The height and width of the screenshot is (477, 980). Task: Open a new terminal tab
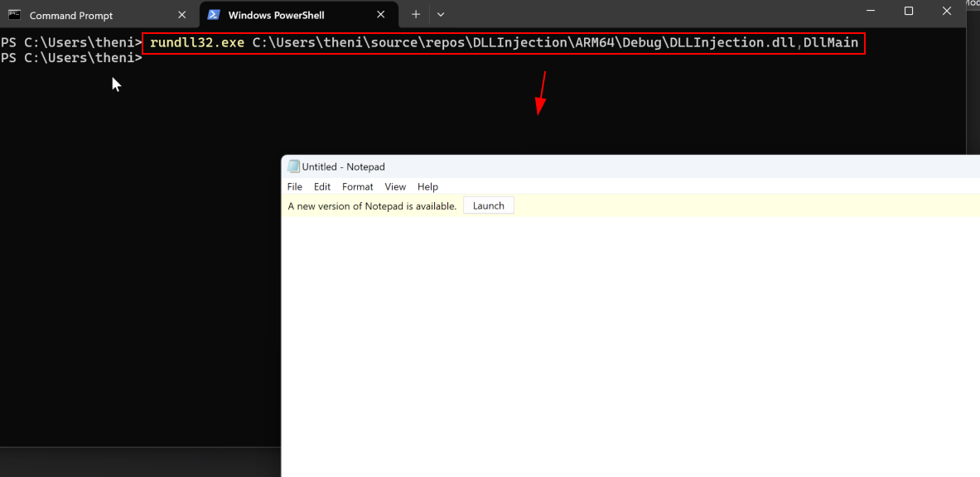coord(416,14)
